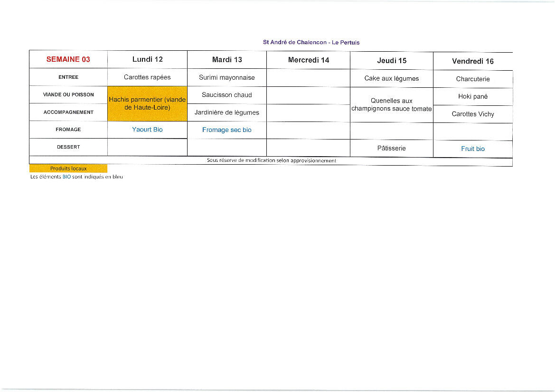
Task: Click the Pâtisserie dessert cell
Action: pos(391,148)
